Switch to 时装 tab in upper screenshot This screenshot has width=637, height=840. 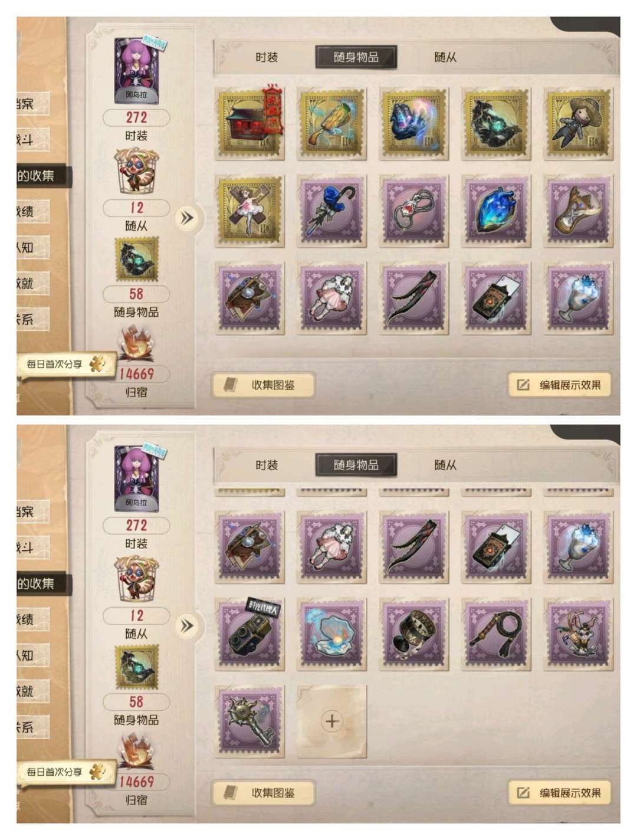click(267, 57)
